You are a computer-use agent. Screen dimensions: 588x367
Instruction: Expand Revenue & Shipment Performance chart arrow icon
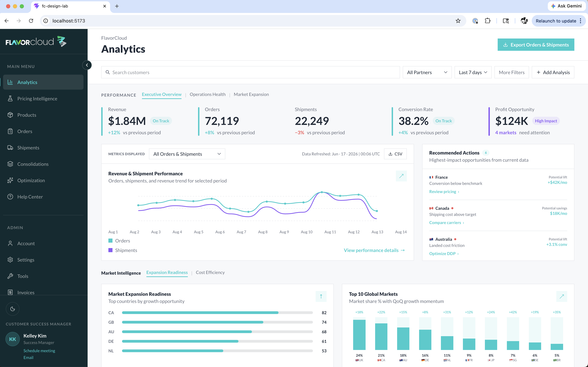pyautogui.click(x=401, y=176)
